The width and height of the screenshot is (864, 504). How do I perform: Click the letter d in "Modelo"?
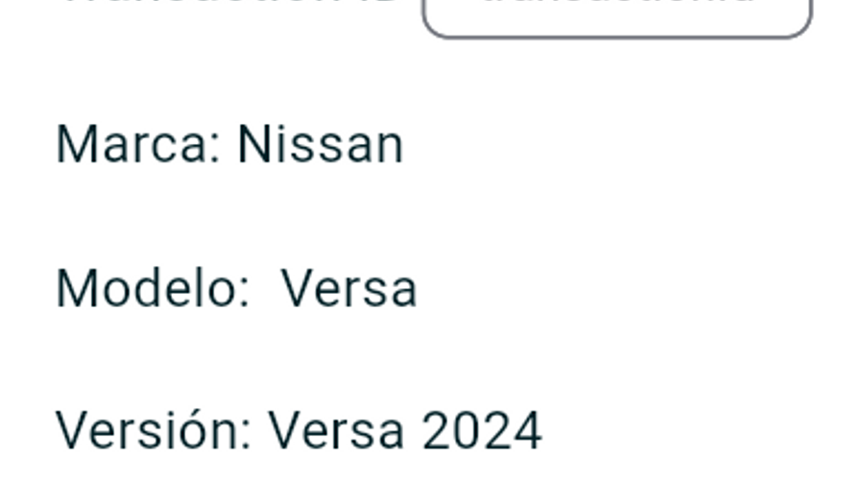pos(142,288)
